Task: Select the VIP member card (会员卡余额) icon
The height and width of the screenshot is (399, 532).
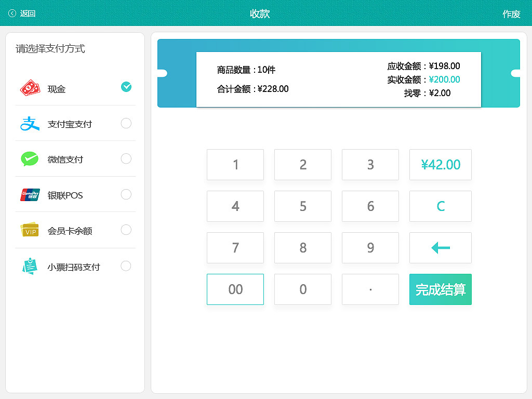Action: [x=30, y=230]
